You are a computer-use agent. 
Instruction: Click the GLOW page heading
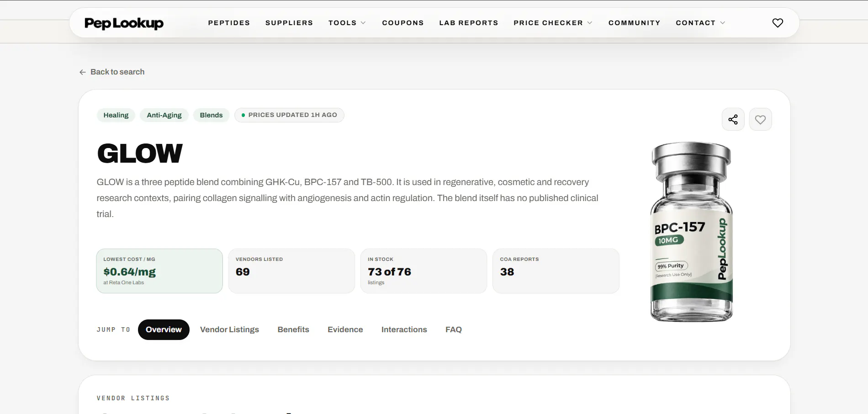tap(140, 154)
